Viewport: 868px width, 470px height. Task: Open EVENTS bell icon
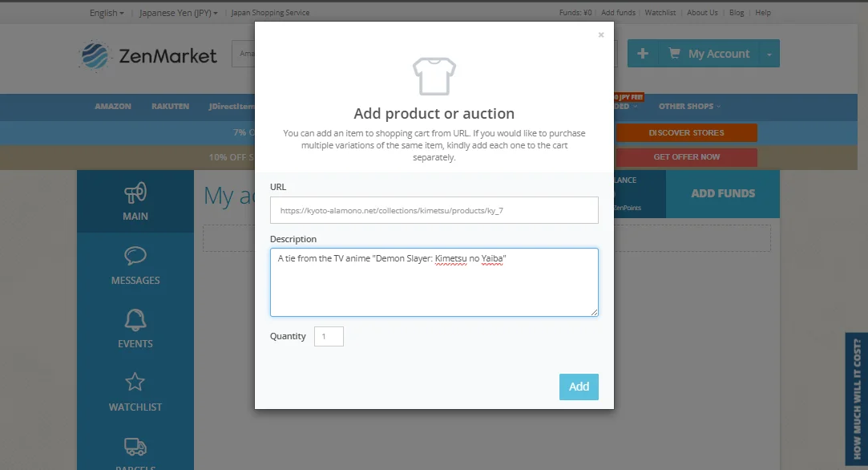[135, 320]
